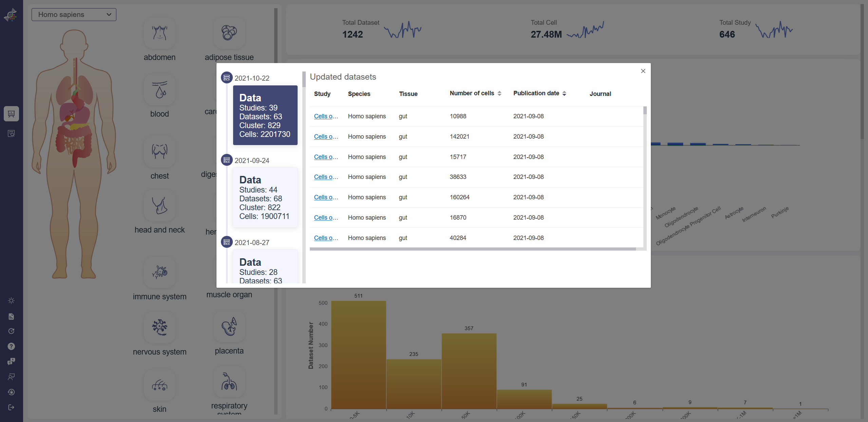
Task: Click the 2021-08-27 timeline marker icon
Action: [x=227, y=242]
